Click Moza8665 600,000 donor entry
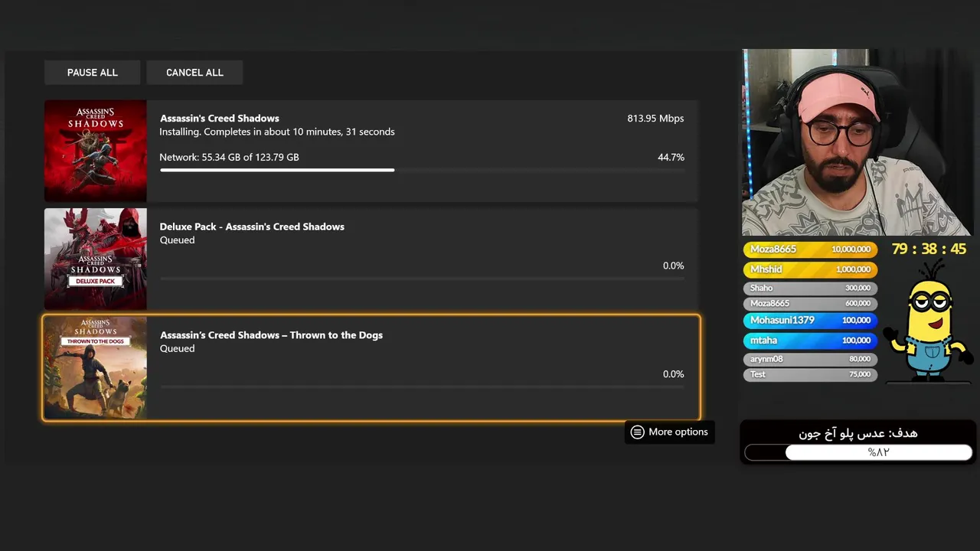This screenshot has height=551, width=980. pos(810,304)
